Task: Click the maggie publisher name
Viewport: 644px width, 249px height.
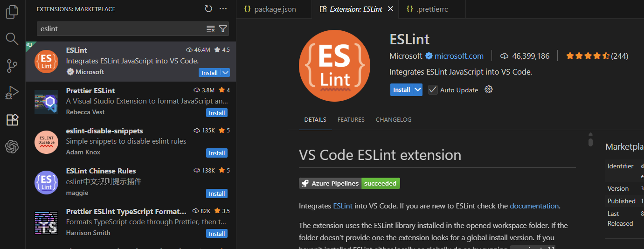Action: (77, 193)
